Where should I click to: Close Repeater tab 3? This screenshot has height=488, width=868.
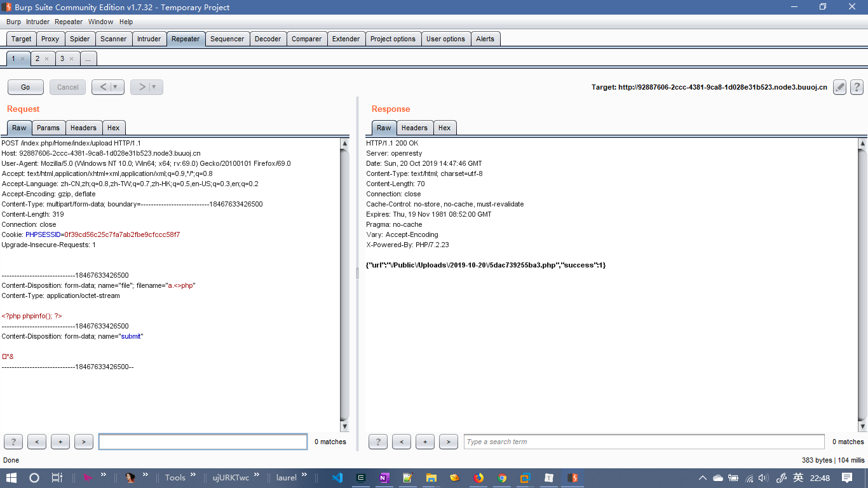[71, 58]
